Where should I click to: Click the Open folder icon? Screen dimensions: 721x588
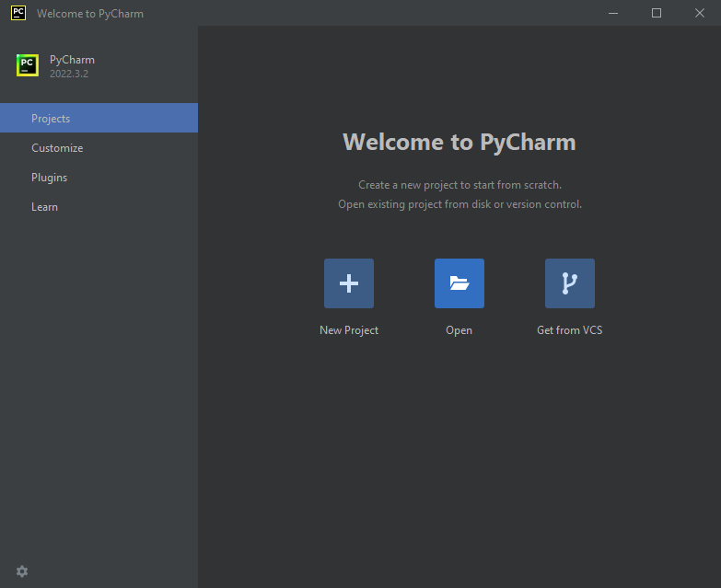[x=459, y=283]
